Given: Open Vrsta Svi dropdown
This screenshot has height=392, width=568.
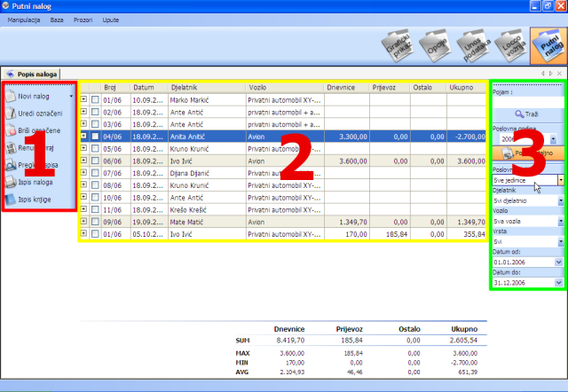Looking at the screenshot, I should coord(561,241).
